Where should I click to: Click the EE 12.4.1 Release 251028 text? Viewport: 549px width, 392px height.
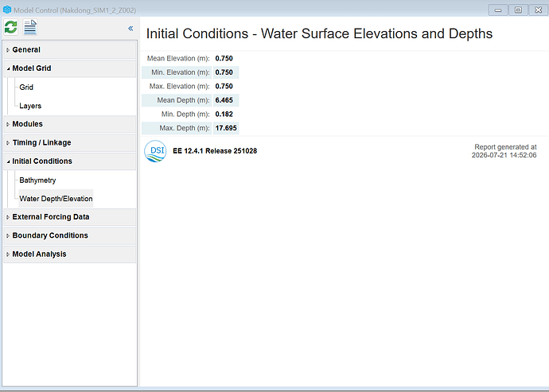215,151
